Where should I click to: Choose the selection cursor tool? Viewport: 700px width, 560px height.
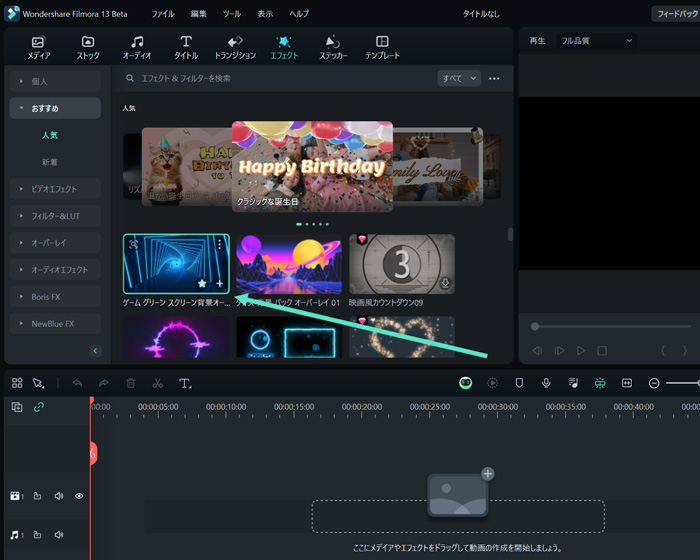[x=38, y=383]
